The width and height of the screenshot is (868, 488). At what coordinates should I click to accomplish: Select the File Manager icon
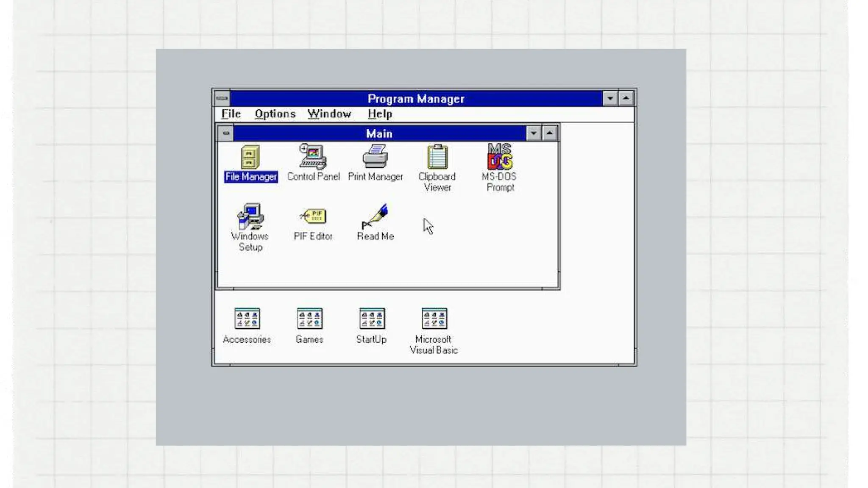click(x=250, y=157)
